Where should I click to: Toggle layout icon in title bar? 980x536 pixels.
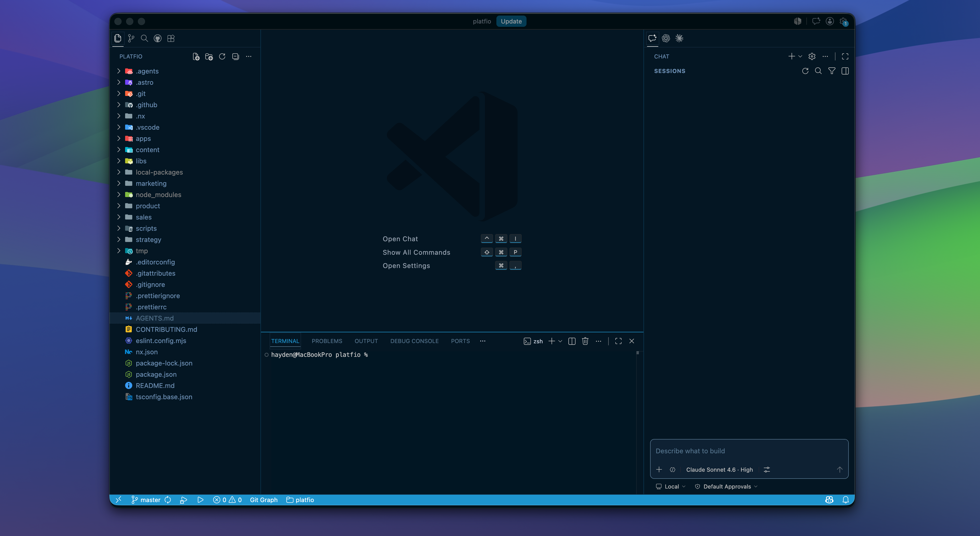(x=797, y=21)
